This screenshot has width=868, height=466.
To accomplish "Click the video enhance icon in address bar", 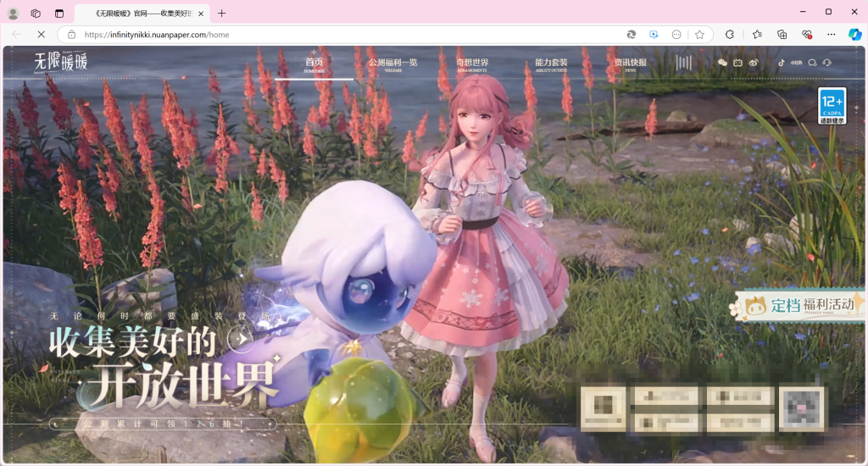I will tap(654, 34).
